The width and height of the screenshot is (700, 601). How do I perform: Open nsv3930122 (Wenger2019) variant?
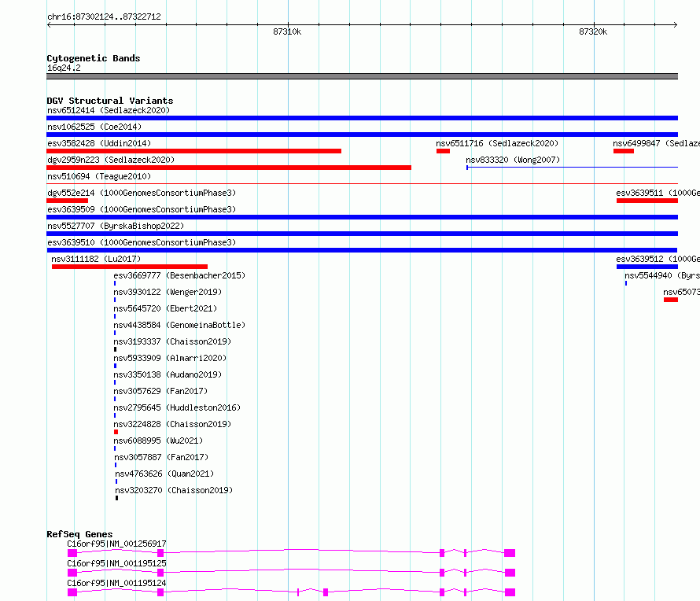[x=168, y=292]
